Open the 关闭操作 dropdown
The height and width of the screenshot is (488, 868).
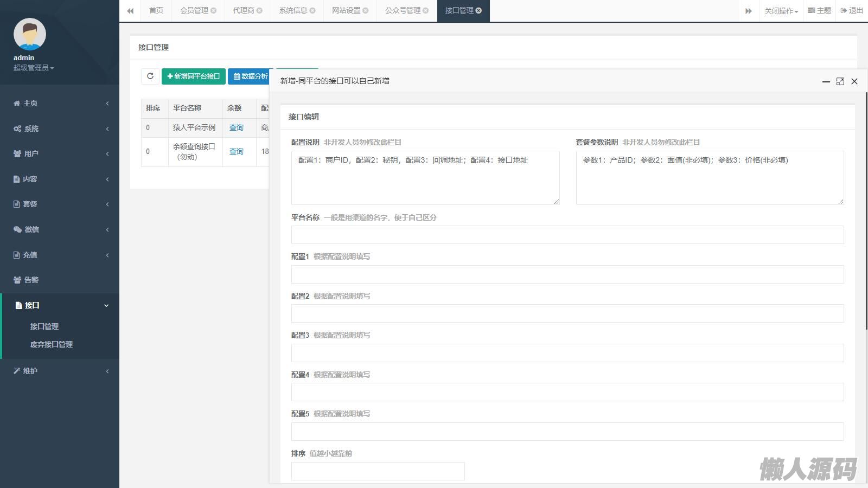781,11
